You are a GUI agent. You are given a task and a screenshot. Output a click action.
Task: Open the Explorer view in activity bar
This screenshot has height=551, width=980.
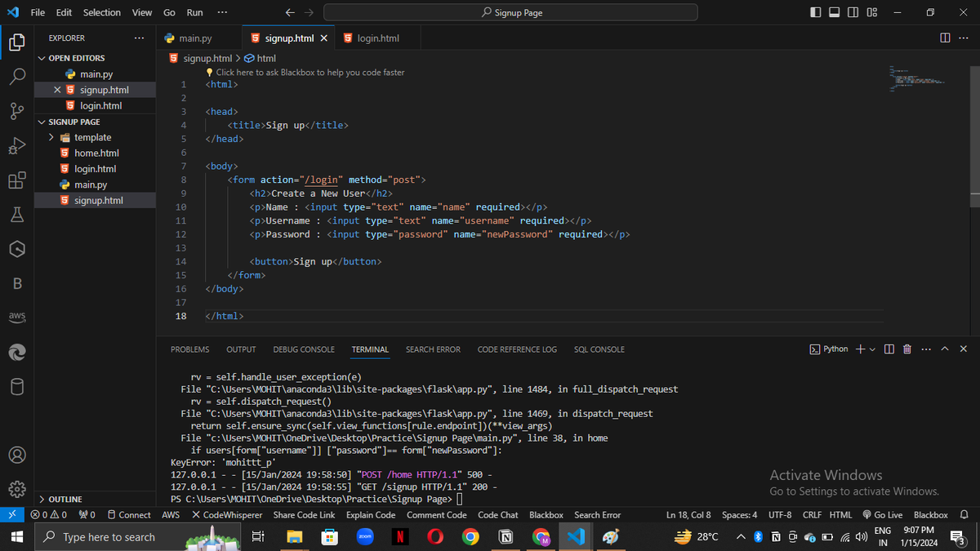[x=16, y=42]
